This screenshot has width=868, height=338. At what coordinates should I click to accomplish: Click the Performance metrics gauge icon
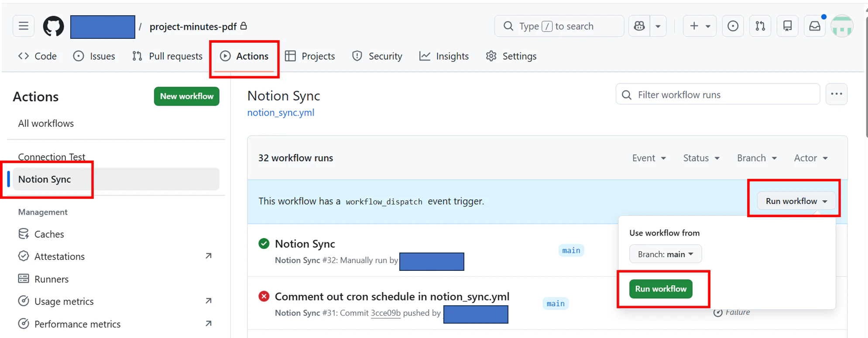click(x=24, y=324)
